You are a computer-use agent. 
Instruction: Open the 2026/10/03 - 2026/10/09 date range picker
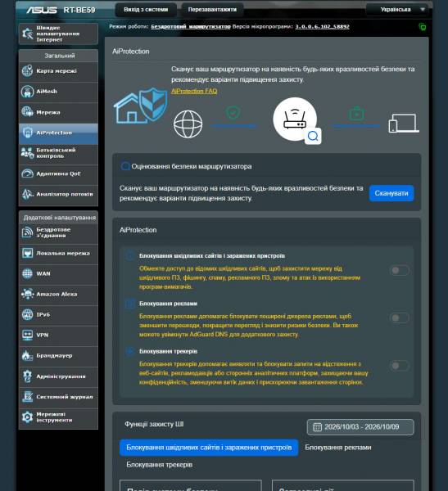click(360, 427)
